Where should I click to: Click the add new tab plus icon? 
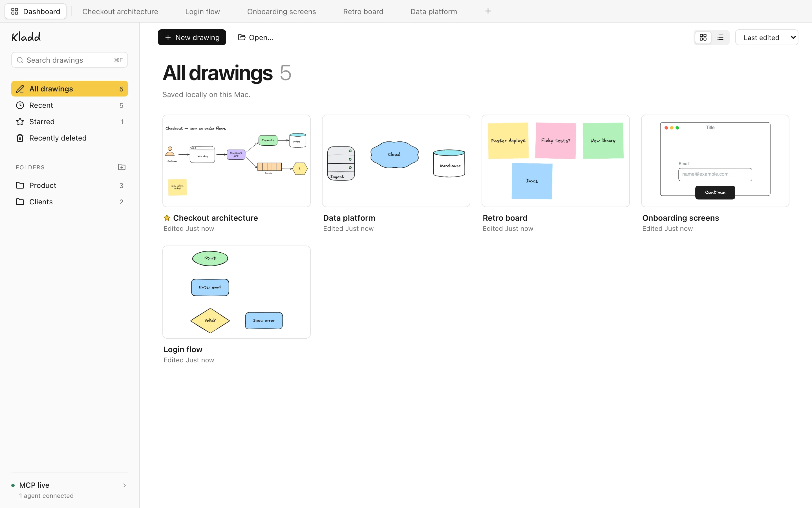488,11
